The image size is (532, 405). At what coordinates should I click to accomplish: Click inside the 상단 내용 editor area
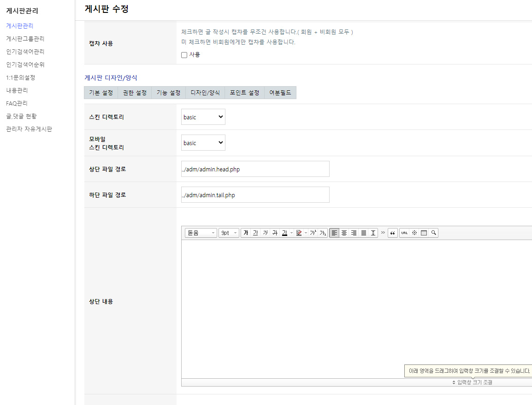click(356, 309)
